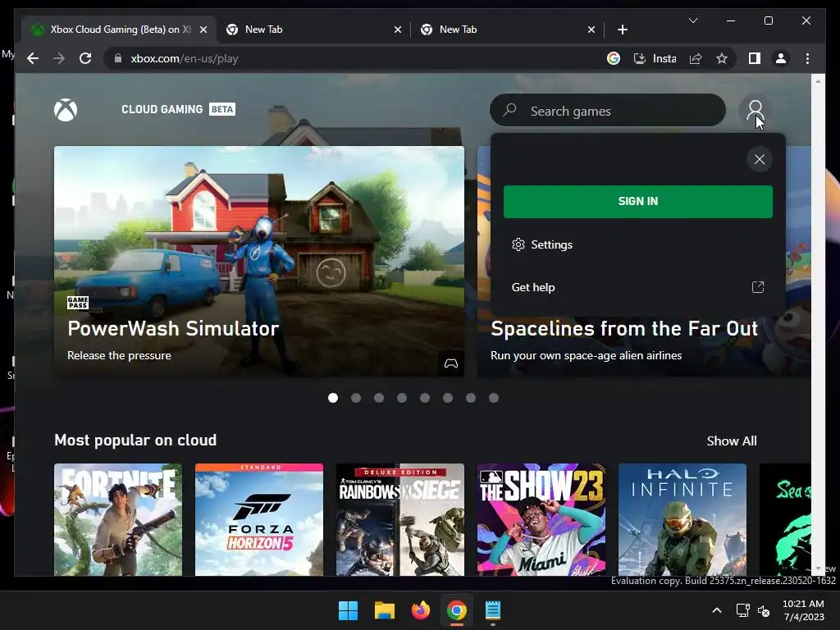Open the Rainbow Six Siege tile
This screenshot has height=630, width=840.
pos(400,519)
